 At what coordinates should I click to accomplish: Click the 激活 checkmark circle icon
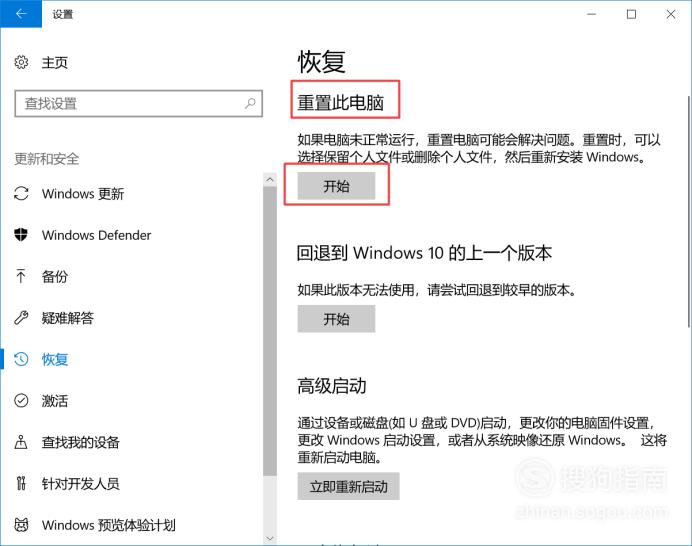pyautogui.click(x=21, y=400)
